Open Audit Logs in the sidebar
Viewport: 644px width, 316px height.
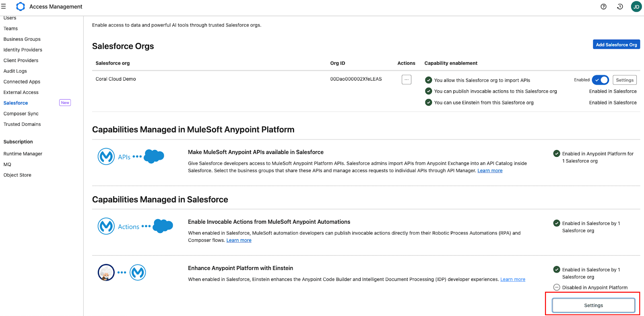15,71
